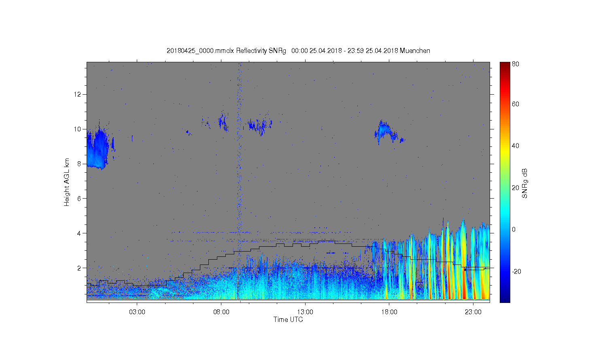Click the colorbar value '-20'
The image size is (607, 364).
(516, 271)
